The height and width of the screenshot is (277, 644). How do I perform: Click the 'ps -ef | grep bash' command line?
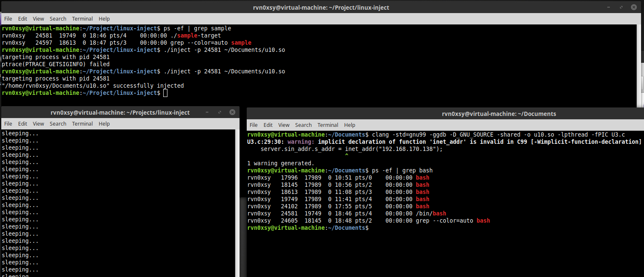click(x=340, y=170)
